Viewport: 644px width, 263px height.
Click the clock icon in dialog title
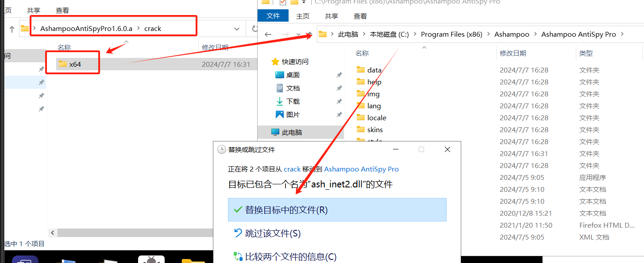point(222,149)
